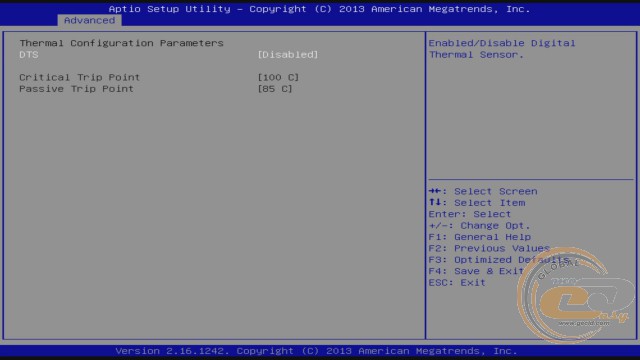Open the Advanced tab
This screenshot has width=640, height=360.
pyautogui.click(x=89, y=20)
